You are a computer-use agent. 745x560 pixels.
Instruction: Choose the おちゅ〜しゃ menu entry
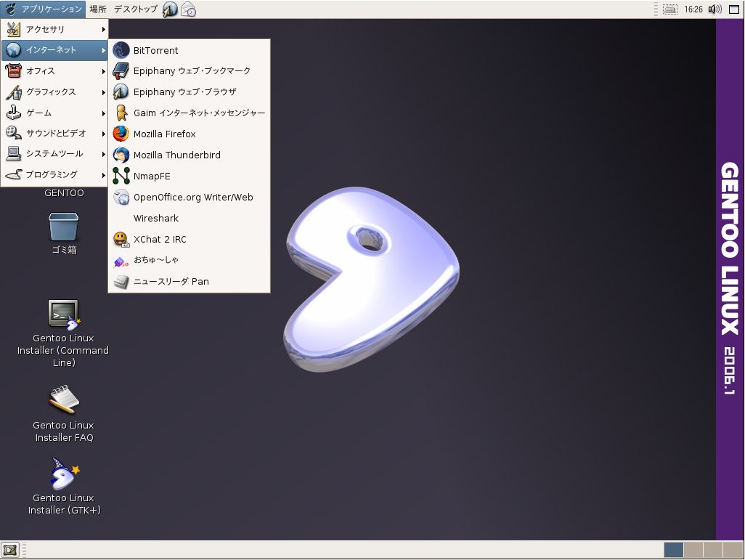(189, 260)
